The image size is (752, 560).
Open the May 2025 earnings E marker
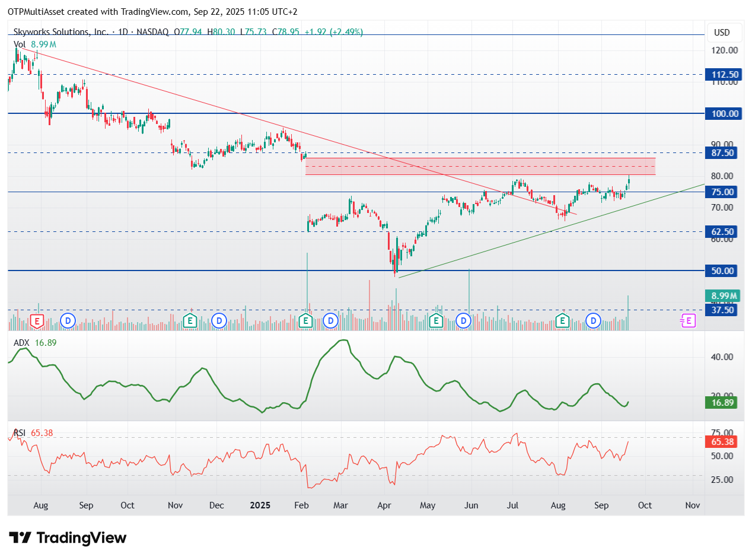pos(436,321)
